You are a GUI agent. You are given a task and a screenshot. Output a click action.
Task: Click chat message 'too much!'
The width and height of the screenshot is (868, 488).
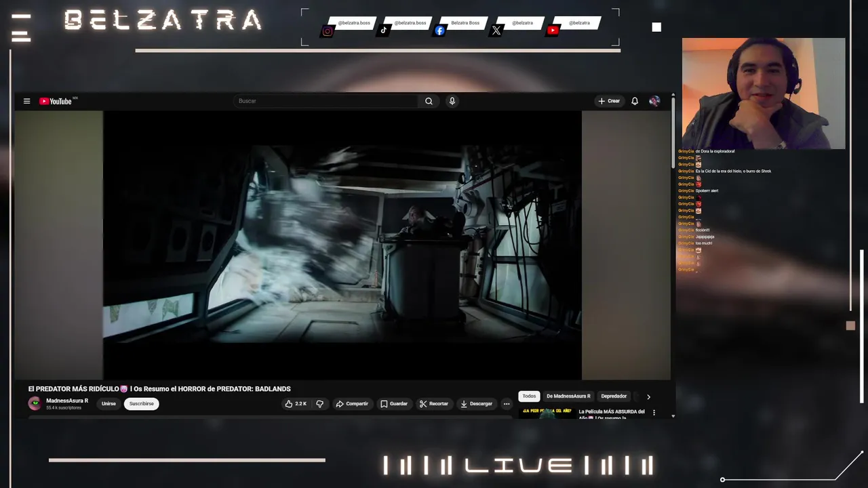point(704,243)
